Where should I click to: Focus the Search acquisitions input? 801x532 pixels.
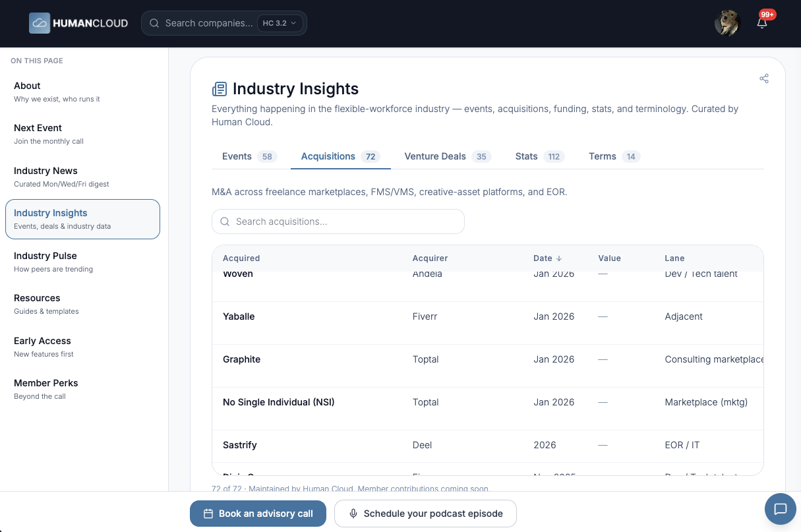[x=338, y=222]
